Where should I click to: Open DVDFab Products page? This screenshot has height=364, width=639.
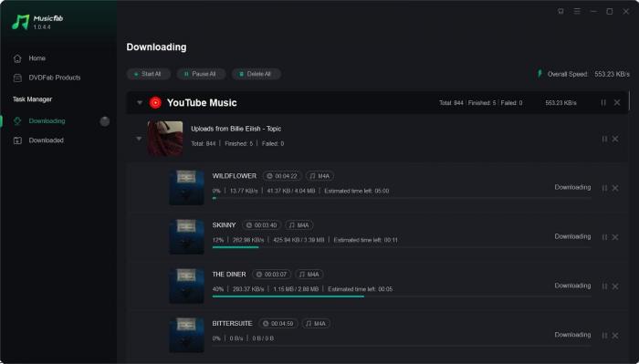coord(55,78)
